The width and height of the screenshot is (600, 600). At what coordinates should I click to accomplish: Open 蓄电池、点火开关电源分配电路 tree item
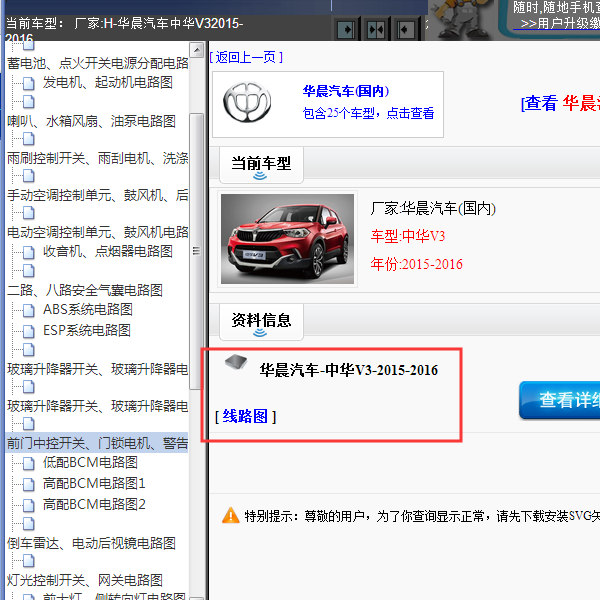point(98,63)
